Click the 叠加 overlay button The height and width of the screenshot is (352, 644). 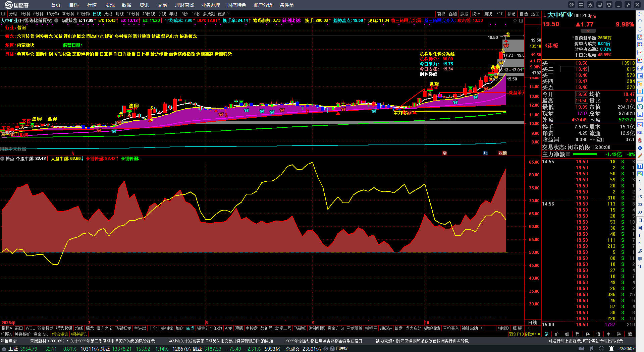[453, 14]
